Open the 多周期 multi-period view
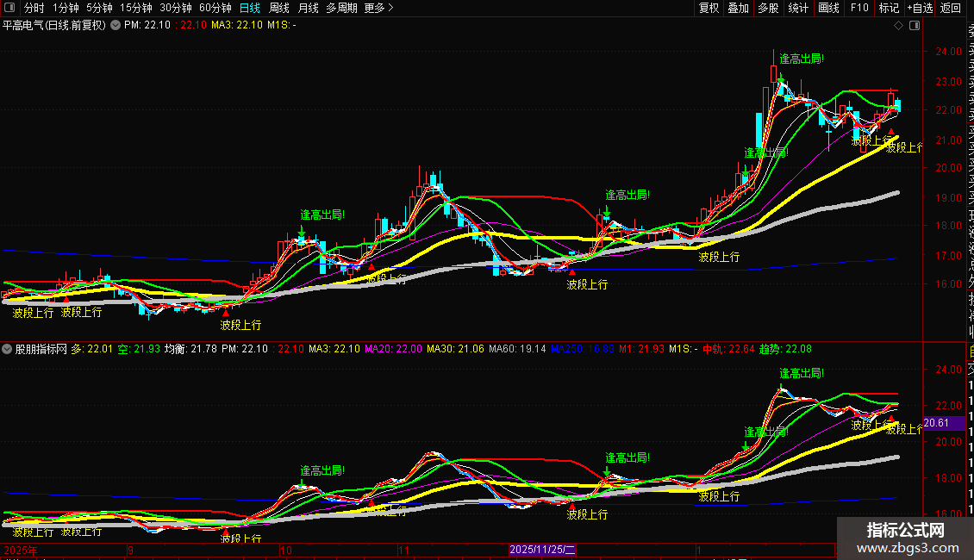 click(341, 8)
